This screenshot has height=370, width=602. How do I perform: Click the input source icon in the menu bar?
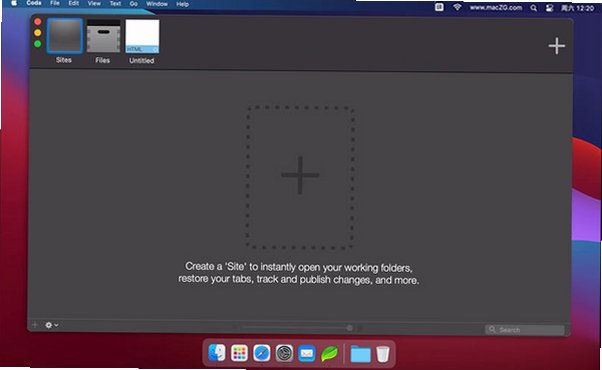tap(439, 7)
